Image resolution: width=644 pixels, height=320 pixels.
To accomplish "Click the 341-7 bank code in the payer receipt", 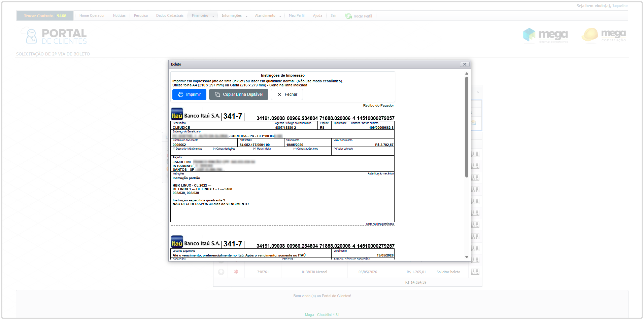I will click(233, 116).
